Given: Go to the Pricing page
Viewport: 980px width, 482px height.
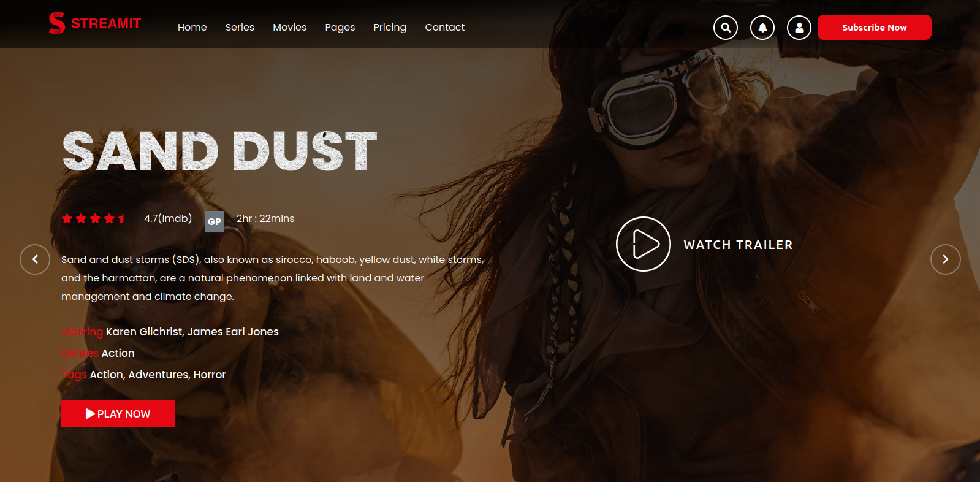Looking at the screenshot, I should [x=390, y=28].
